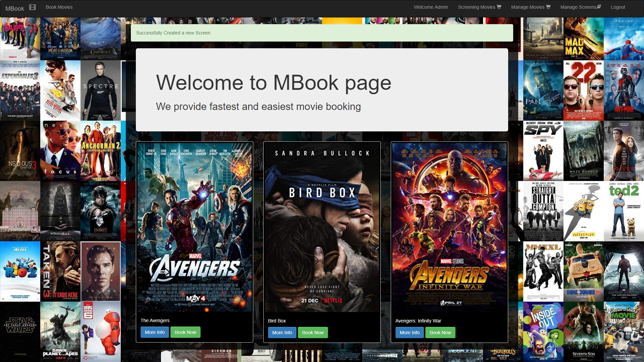This screenshot has width=644, height=362.
Task: Click the 'We provide fastest and easiest movie booking' text
Action: [258, 107]
